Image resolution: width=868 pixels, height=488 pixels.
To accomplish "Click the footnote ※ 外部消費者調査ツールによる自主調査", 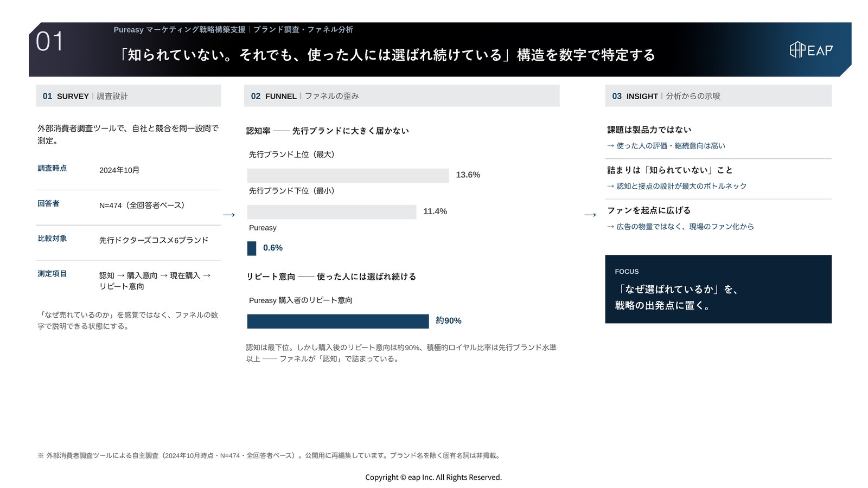I will [x=270, y=456].
